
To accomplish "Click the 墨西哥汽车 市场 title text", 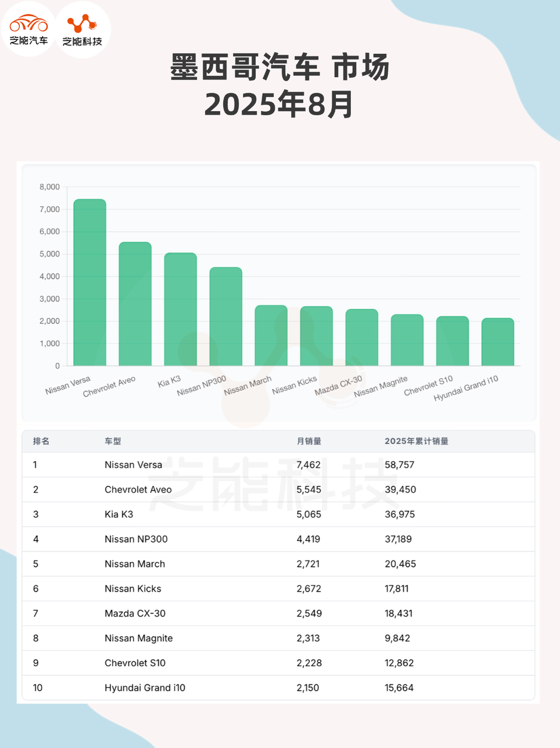I will coord(279,67).
